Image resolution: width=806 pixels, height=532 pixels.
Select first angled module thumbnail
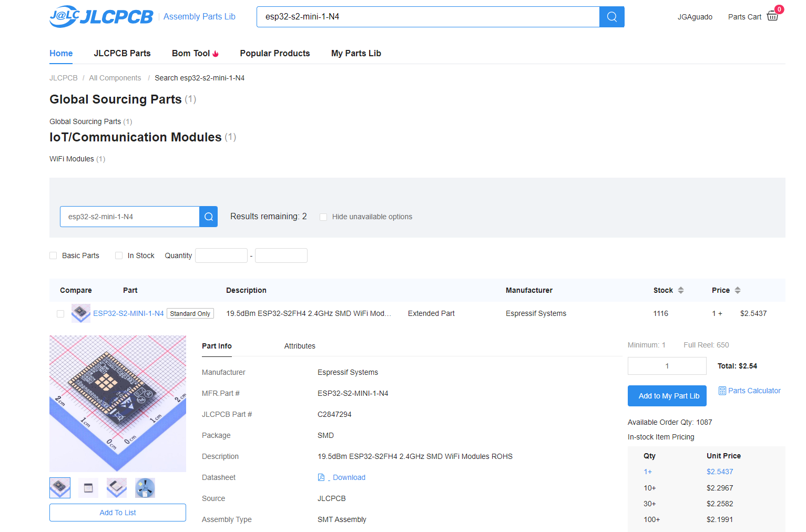[60, 488]
